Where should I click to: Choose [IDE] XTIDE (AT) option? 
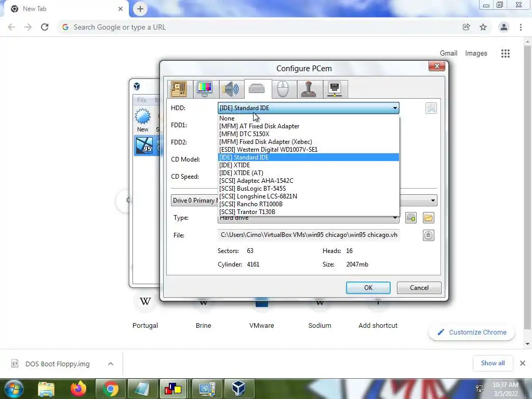click(x=309, y=173)
